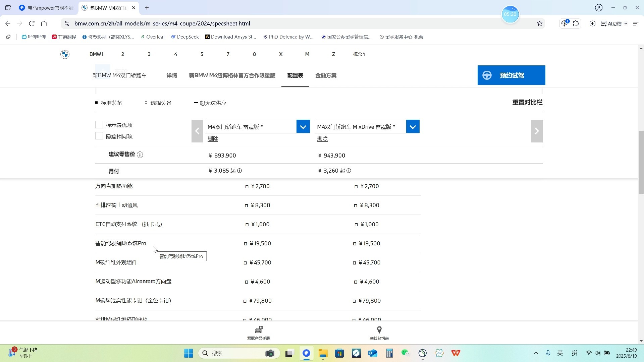Click 智能驾驶辅助系统Pro row label

tap(120, 243)
